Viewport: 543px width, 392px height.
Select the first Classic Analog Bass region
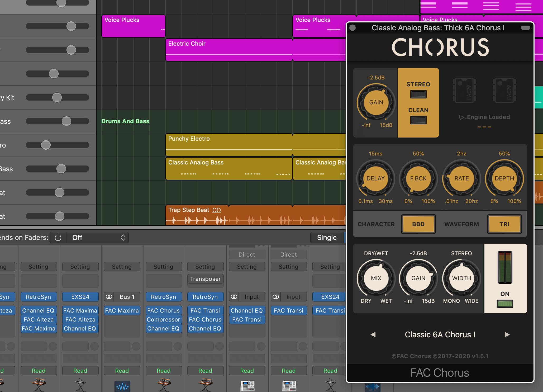pos(229,169)
